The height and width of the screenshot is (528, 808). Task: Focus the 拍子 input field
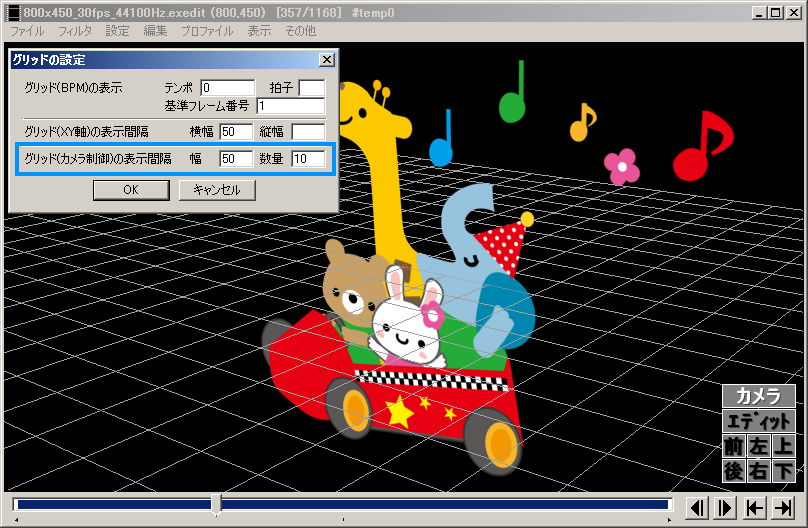(x=312, y=88)
